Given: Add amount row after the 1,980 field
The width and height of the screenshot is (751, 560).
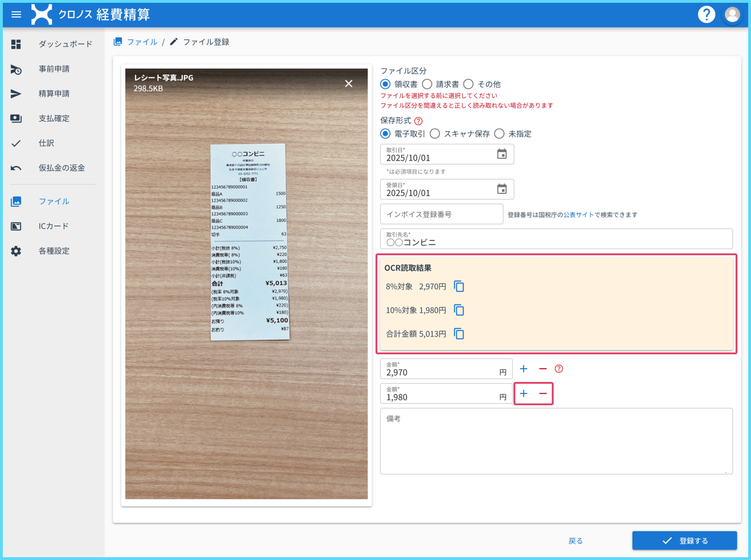Looking at the screenshot, I should (524, 394).
